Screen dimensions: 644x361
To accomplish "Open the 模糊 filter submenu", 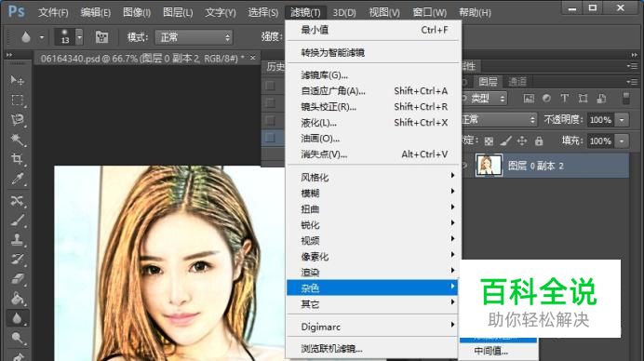I will click(x=373, y=194).
